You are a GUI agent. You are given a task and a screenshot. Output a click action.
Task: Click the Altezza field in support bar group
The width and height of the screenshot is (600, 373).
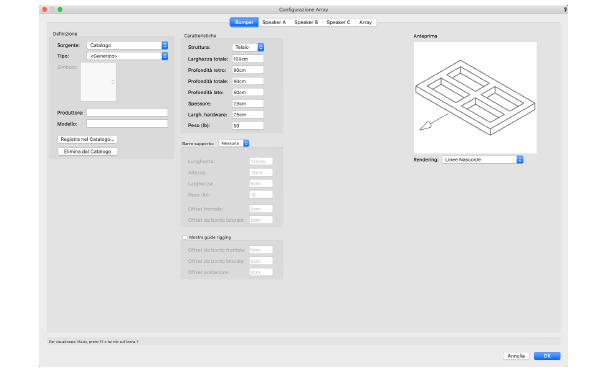click(261, 173)
